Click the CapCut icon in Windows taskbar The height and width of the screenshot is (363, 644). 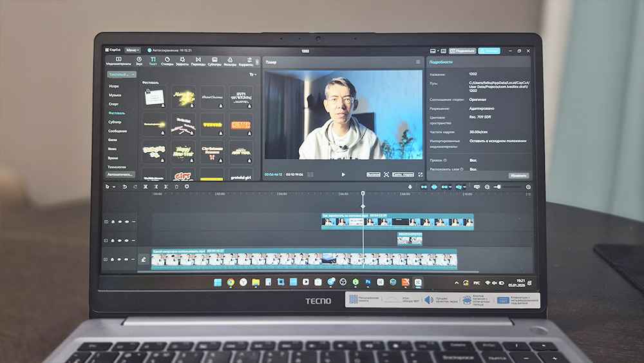click(417, 282)
